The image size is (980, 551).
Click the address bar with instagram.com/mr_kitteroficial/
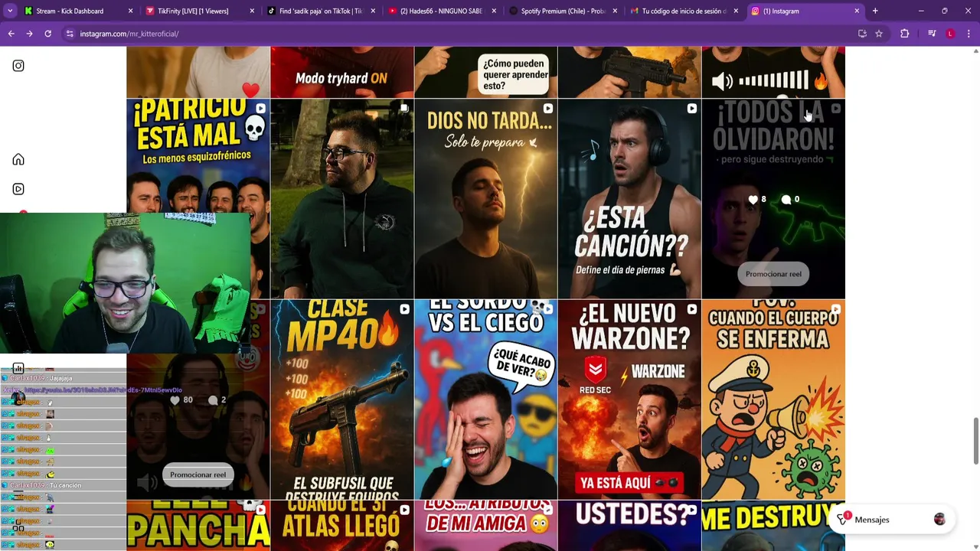[459, 34]
